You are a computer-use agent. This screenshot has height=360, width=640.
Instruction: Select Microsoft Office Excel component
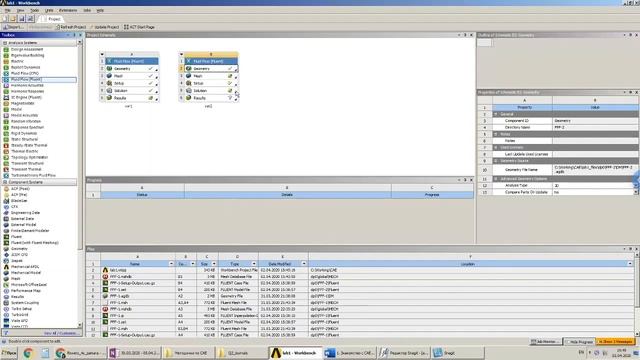click(29, 284)
